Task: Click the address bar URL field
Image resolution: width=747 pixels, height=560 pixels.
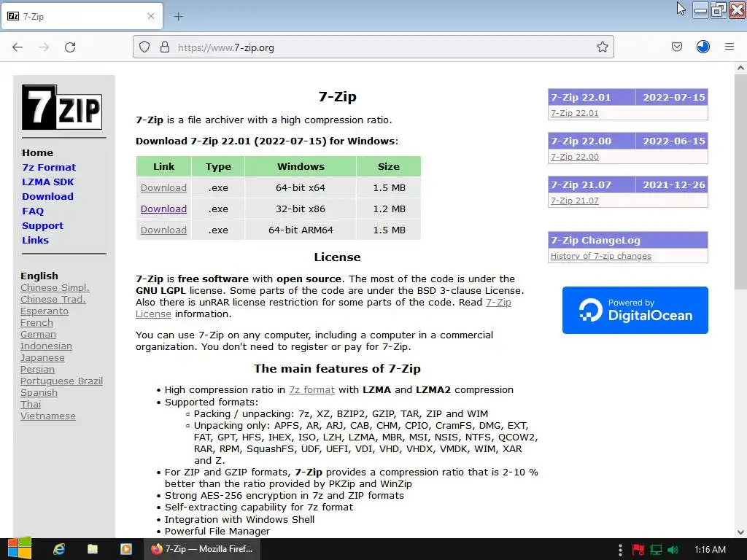Action: (x=373, y=47)
